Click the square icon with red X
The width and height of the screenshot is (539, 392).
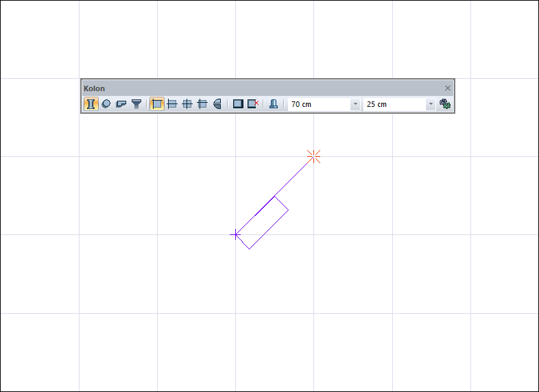[x=253, y=104]
